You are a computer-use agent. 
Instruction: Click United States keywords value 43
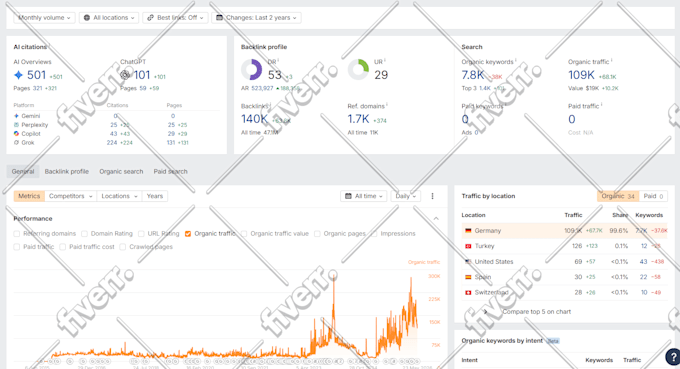pos(644,261)
